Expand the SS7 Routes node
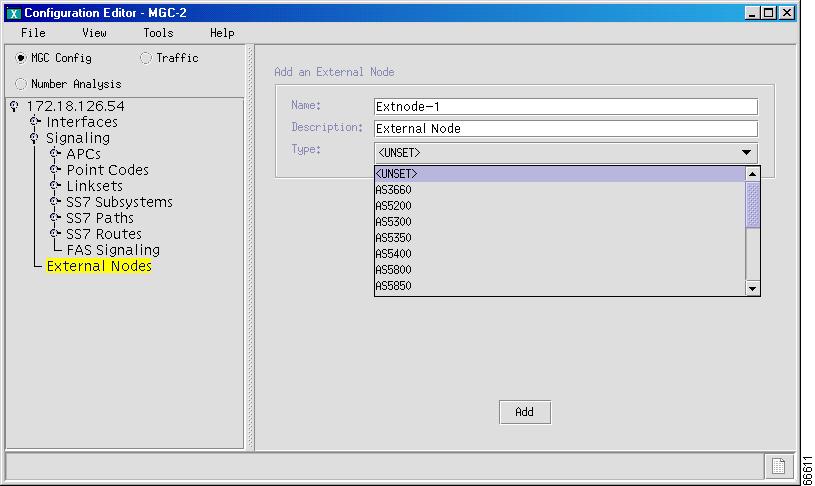Screen dimensions: 815x486 55,234
